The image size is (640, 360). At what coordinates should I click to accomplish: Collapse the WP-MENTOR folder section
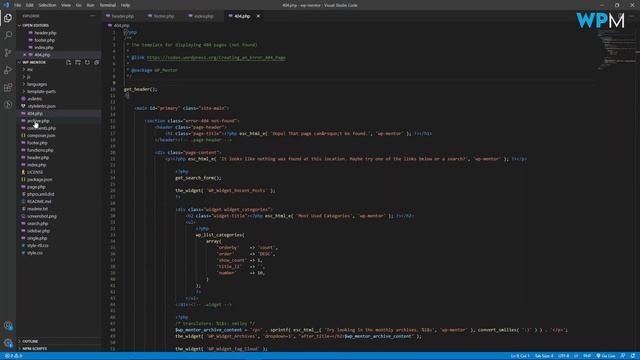(33, 62)
